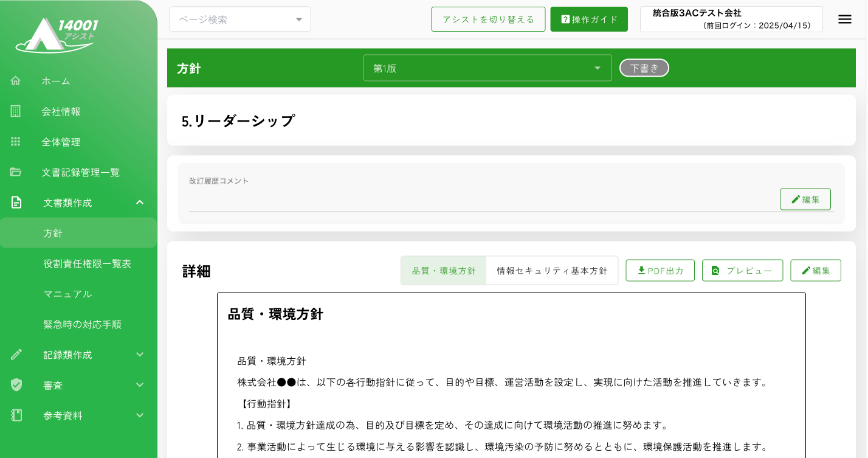Viewport: 868px width, 458px height.
Task: Switch to 情報セキュリティ基本方針 tab
Action: 551,271
